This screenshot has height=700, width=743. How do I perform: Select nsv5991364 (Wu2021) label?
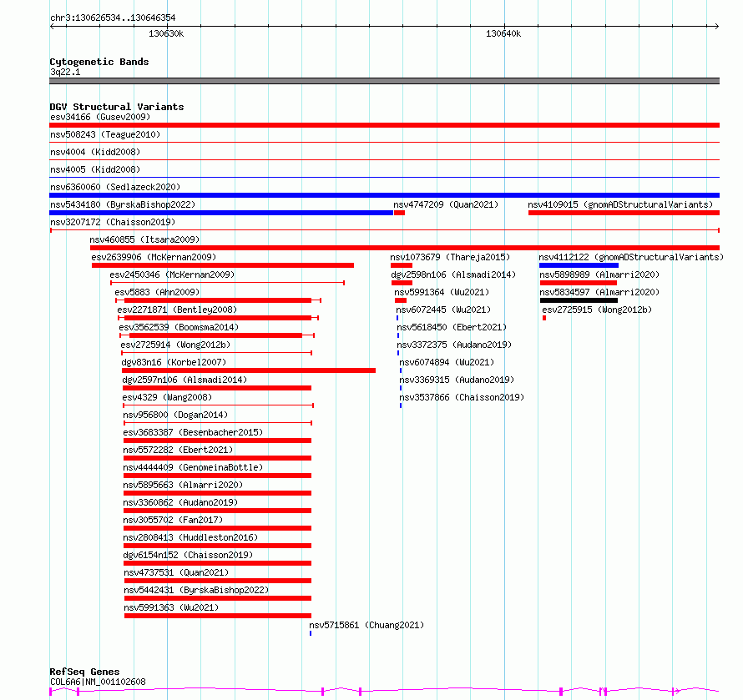442,292
